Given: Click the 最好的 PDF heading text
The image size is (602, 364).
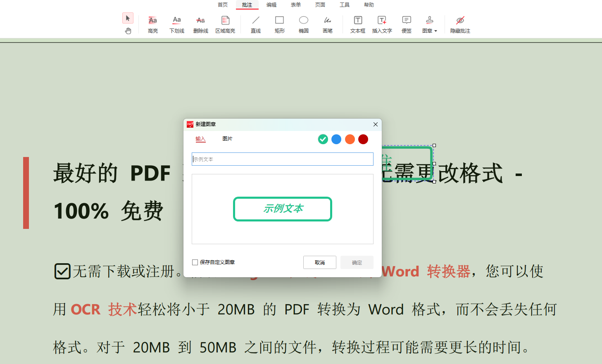Looking at the screenshot, I should click(112, 173).
